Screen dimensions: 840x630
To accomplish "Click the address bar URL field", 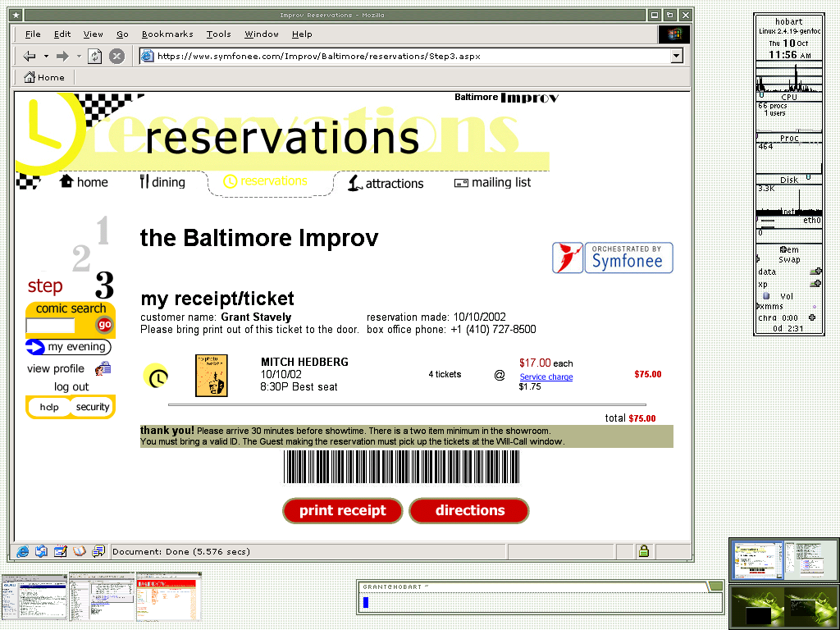I will [x=405, y=56].
